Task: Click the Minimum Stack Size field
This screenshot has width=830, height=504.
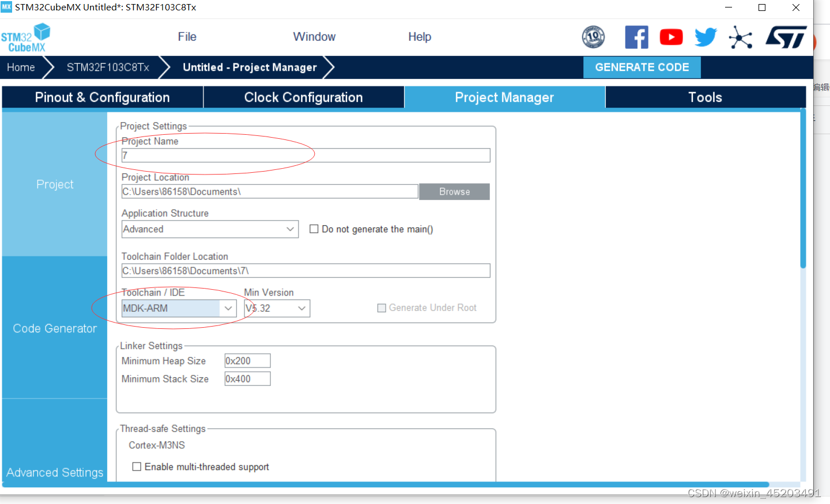Action: pyautogui.click(x=247, y=378)
